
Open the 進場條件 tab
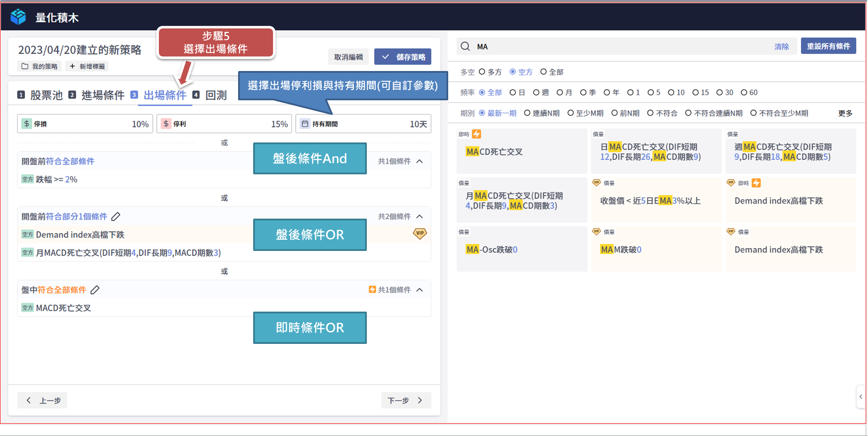point(102,95)
